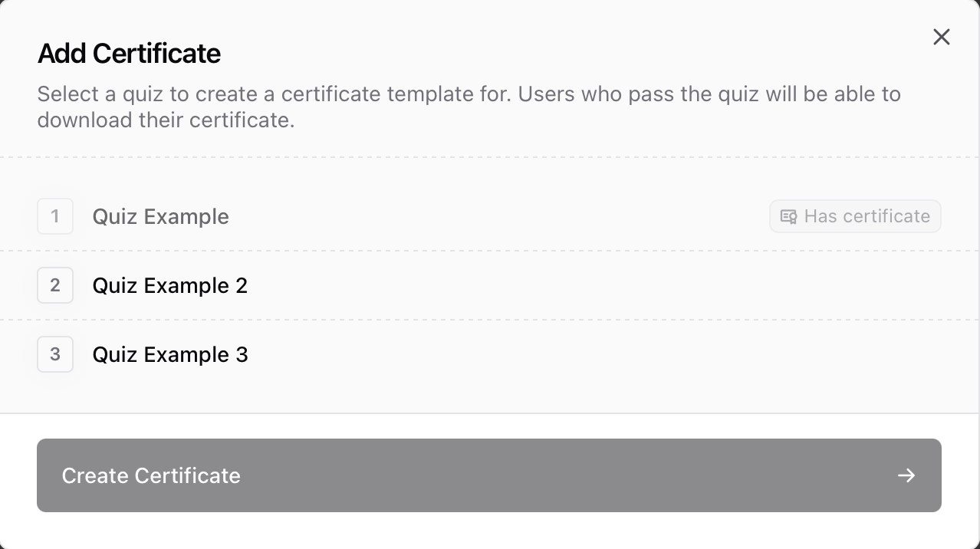Click the number 1 badge beside Quiz Example
The image size is (980, 549).
coord(54,216)
